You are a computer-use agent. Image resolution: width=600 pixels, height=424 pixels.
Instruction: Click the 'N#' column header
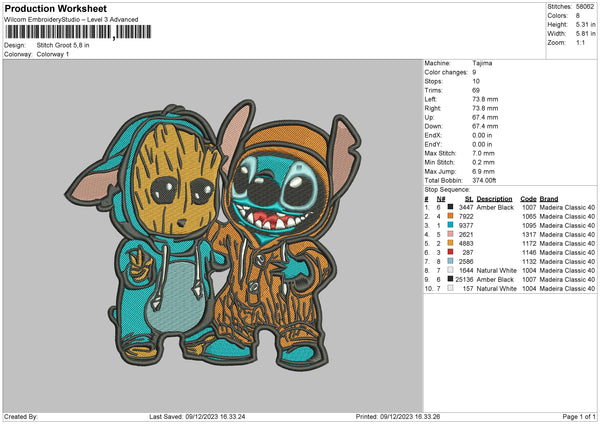point(441,199)
